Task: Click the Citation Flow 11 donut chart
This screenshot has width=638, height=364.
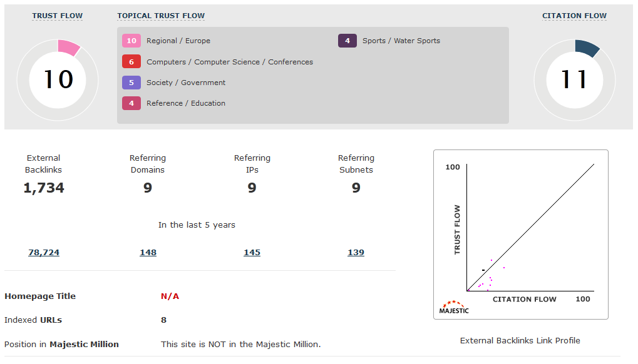Action: pyautogui.click(x=575, y=80)
